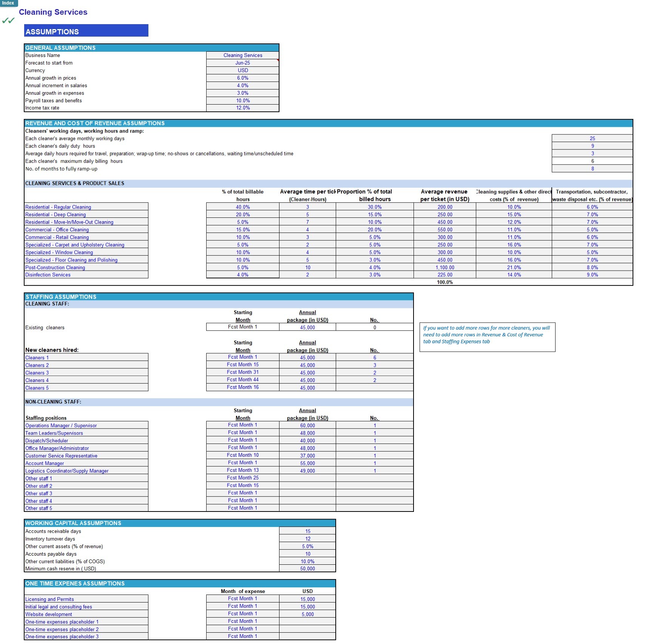This screenshot has height=644, width=656.
Task: Select Fcst Month 25 for Other staff 1
Action: 242,478
